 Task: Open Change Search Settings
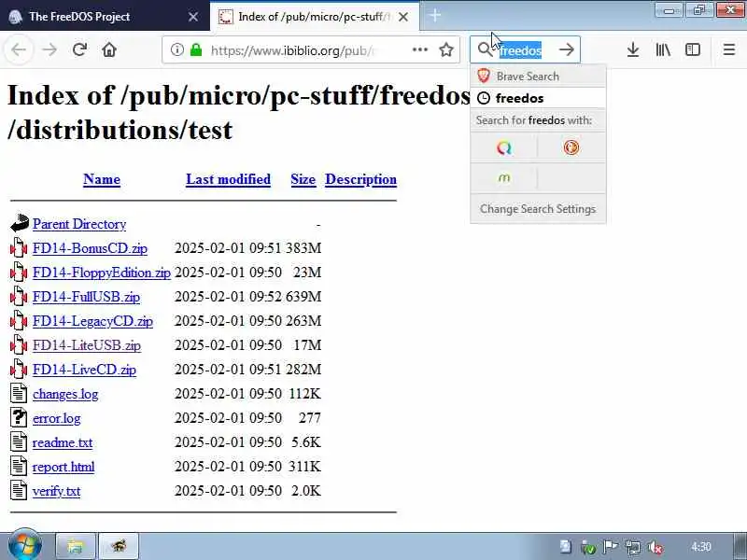(538, 208)
